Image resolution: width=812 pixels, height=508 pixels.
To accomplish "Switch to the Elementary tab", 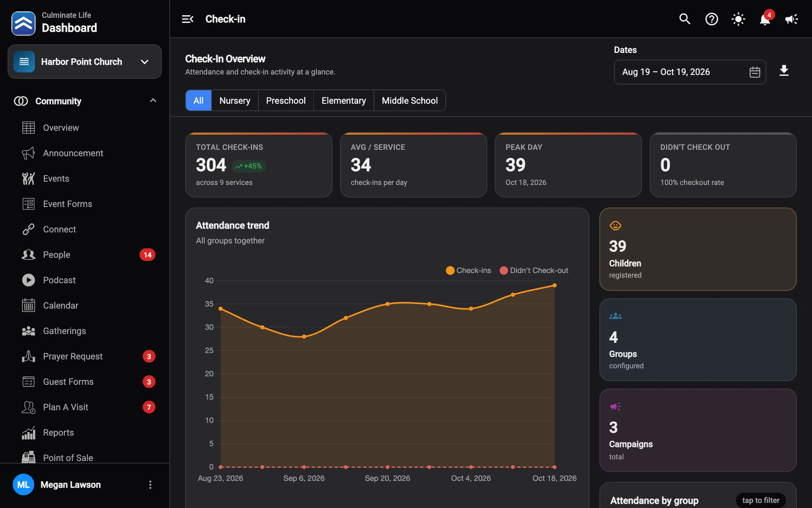I will coord(344,101).
